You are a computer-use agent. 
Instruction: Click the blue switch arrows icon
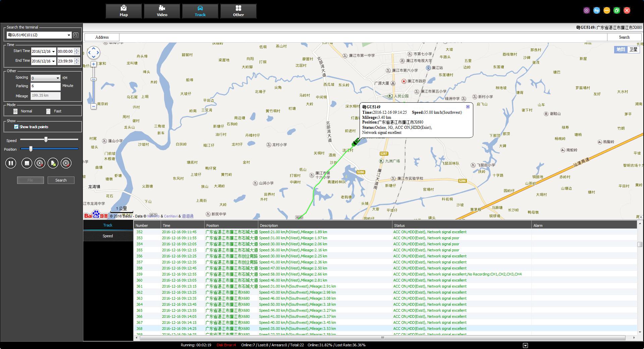coord(596,10)
